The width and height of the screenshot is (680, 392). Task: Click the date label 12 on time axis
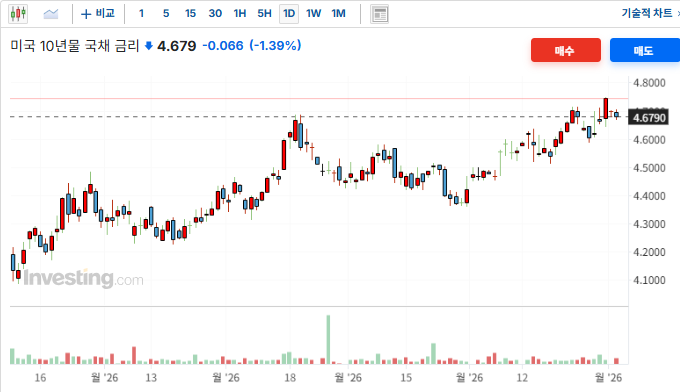[522, 378]
